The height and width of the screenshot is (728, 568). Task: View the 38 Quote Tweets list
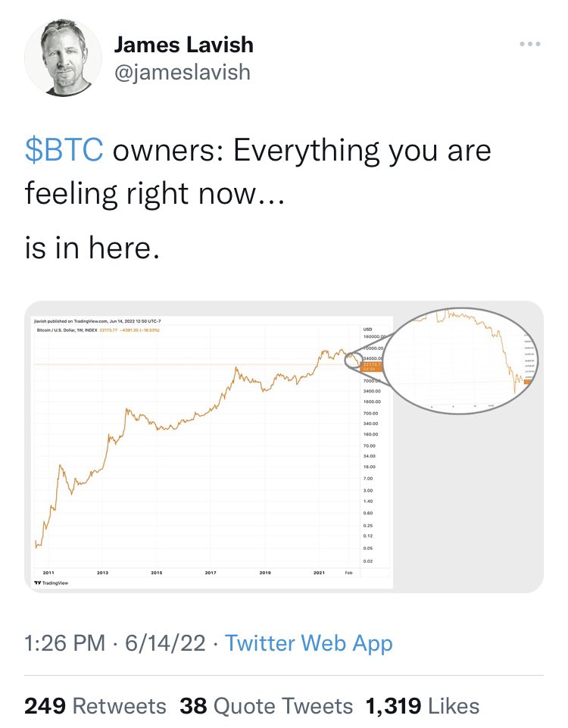(x=267, y=706)
